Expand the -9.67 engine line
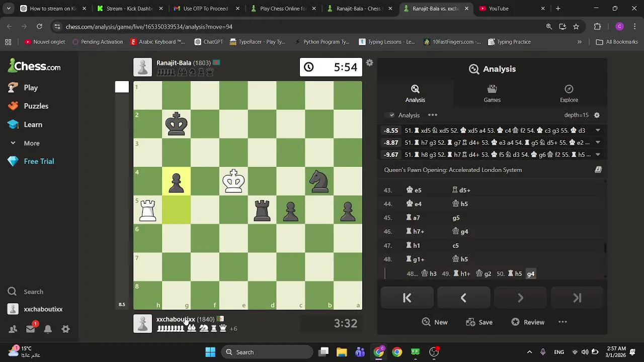 (598, 154)
